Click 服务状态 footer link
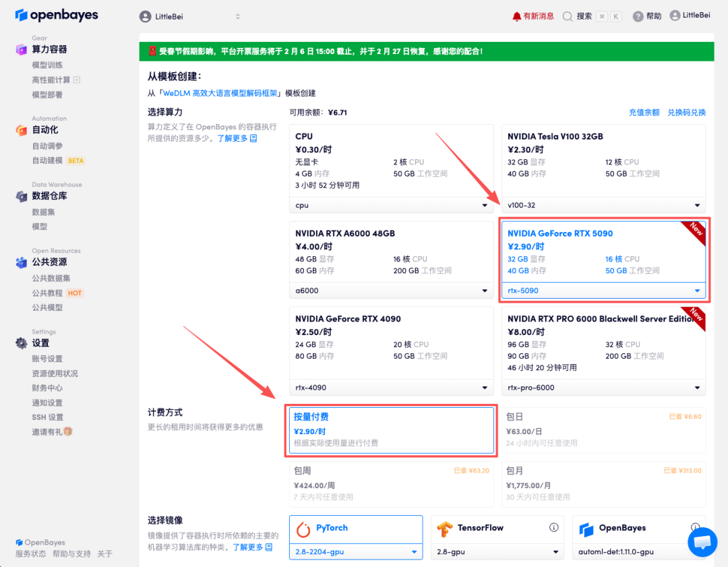Image resolution: width=728 pixels, height=567 pixels. pos(30,554)
